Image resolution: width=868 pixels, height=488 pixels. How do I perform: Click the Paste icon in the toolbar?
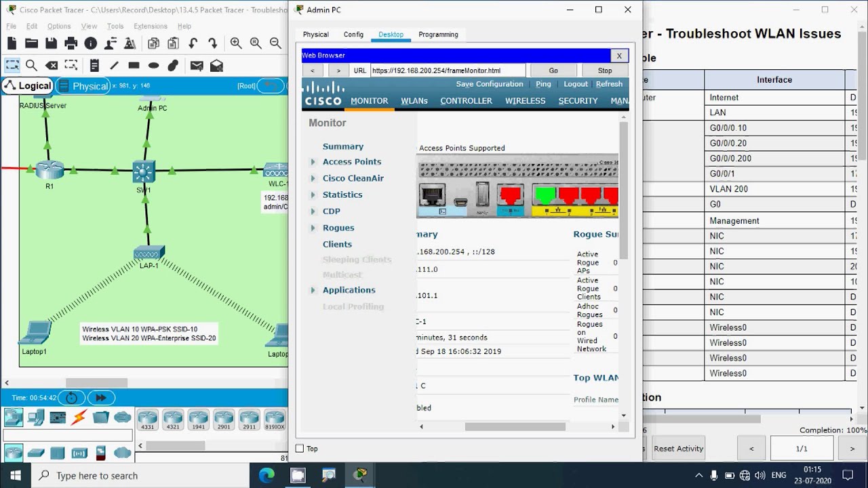point(172,43)
